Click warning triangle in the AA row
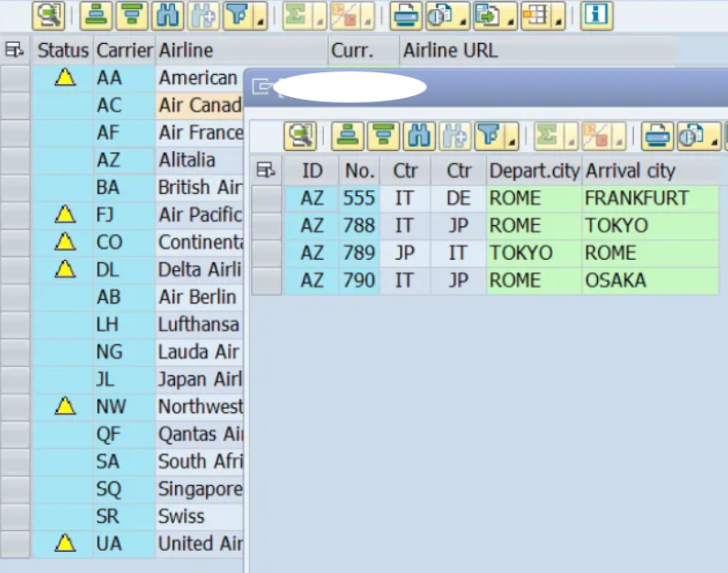Screen dimensions: 728x573 (x=65, y=78)
